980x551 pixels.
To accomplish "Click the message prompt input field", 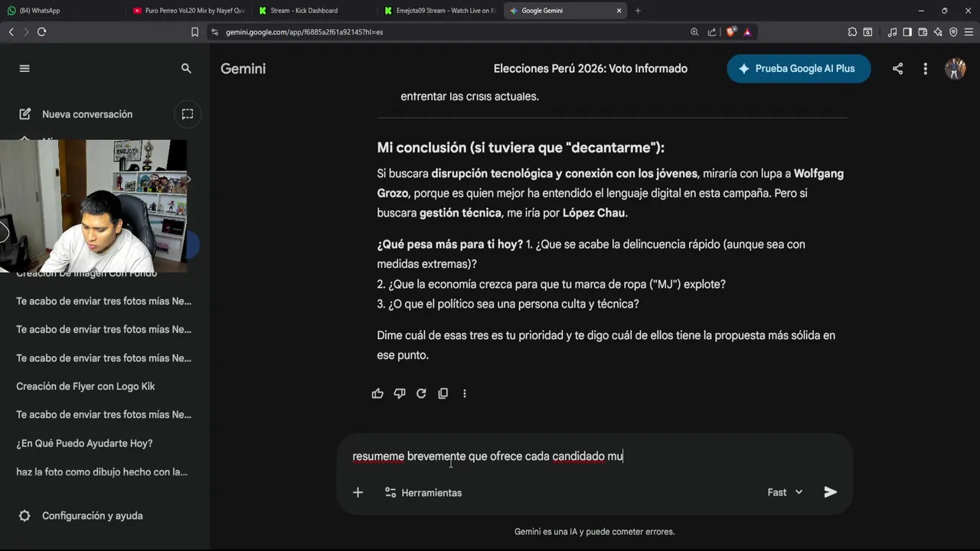I will click(582, 456).
